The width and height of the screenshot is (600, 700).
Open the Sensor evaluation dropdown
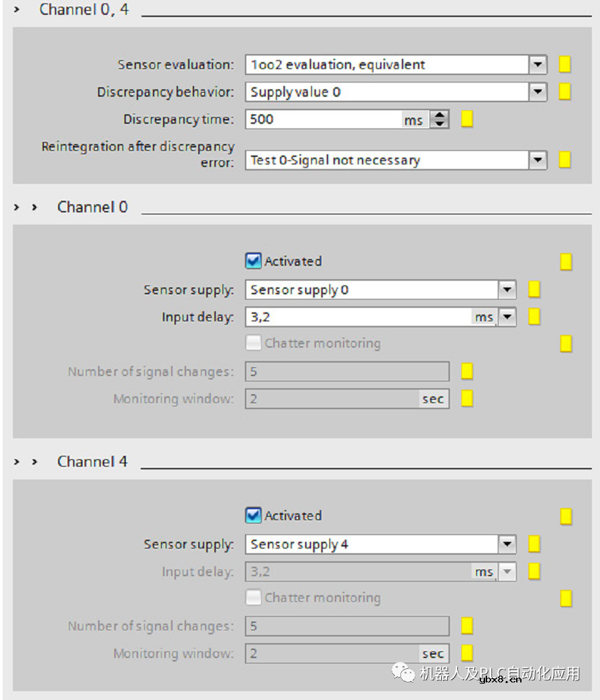[538, 65]
